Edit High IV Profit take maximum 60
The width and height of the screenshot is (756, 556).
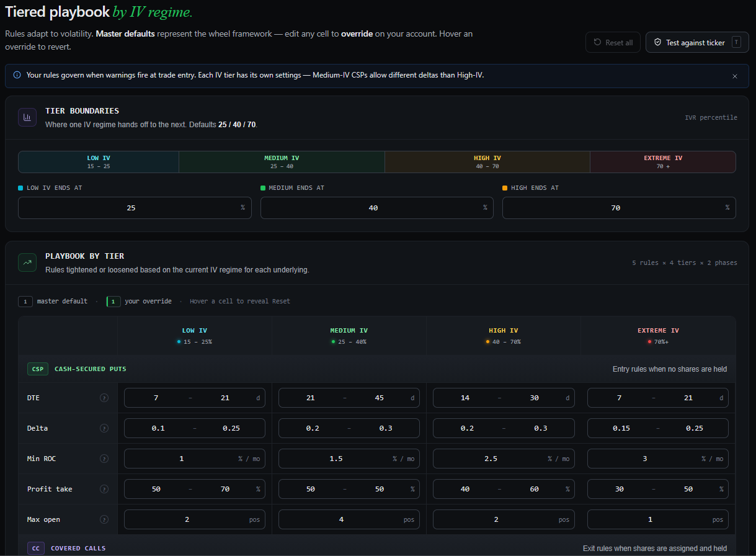point(534,489)
